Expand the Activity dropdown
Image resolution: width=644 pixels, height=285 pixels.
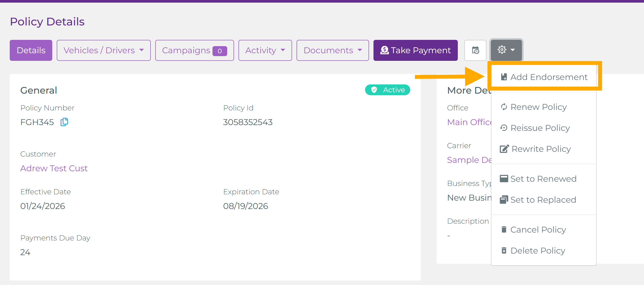[x=265, y=50]
